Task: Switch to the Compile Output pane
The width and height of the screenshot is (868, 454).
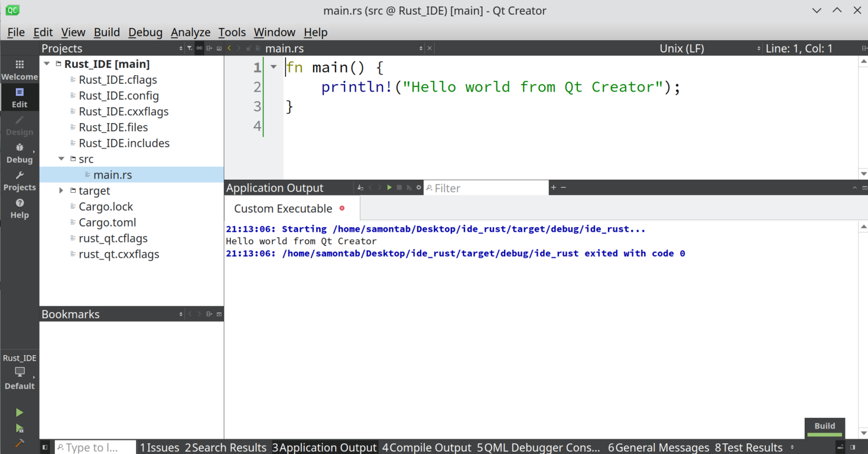Action: pyautogui.click(x=427, y=447)
